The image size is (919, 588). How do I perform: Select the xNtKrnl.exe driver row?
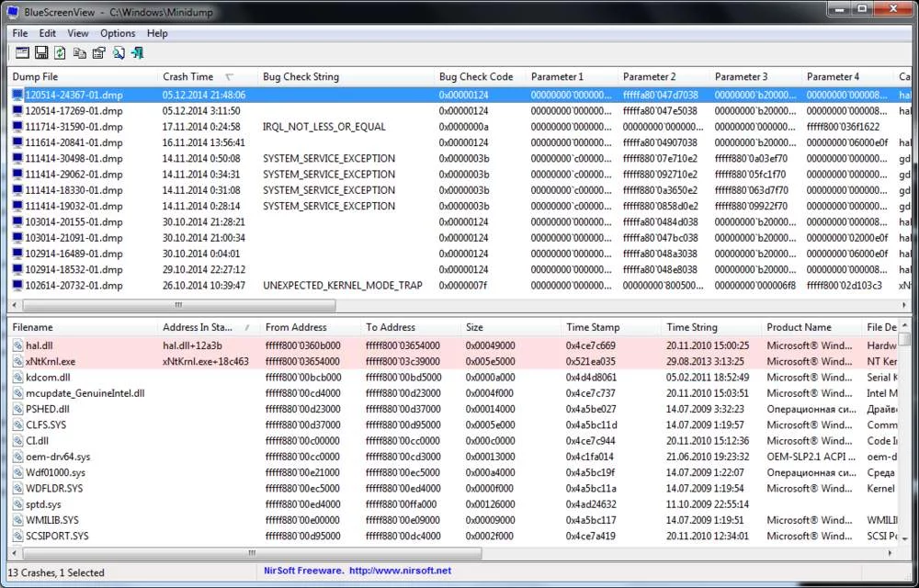(x=51, y=362)
